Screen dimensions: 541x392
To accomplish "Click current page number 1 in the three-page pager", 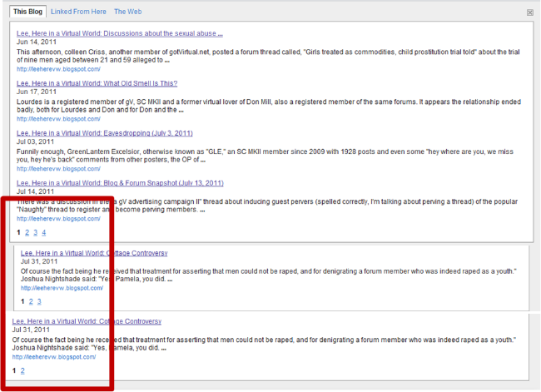I will (22, 301).
